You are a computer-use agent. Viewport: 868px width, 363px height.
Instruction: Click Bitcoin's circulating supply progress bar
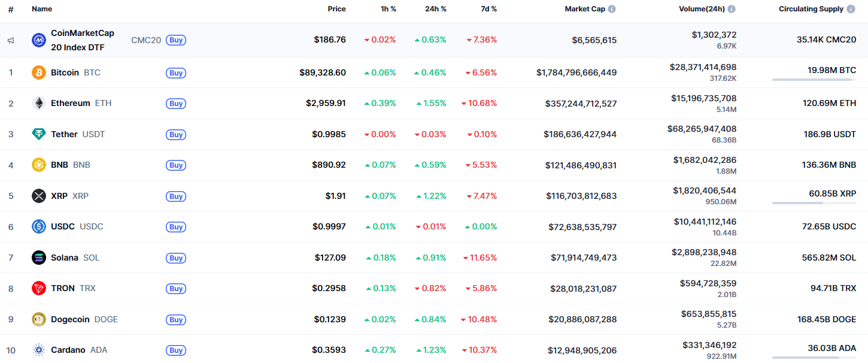[813, 78]
